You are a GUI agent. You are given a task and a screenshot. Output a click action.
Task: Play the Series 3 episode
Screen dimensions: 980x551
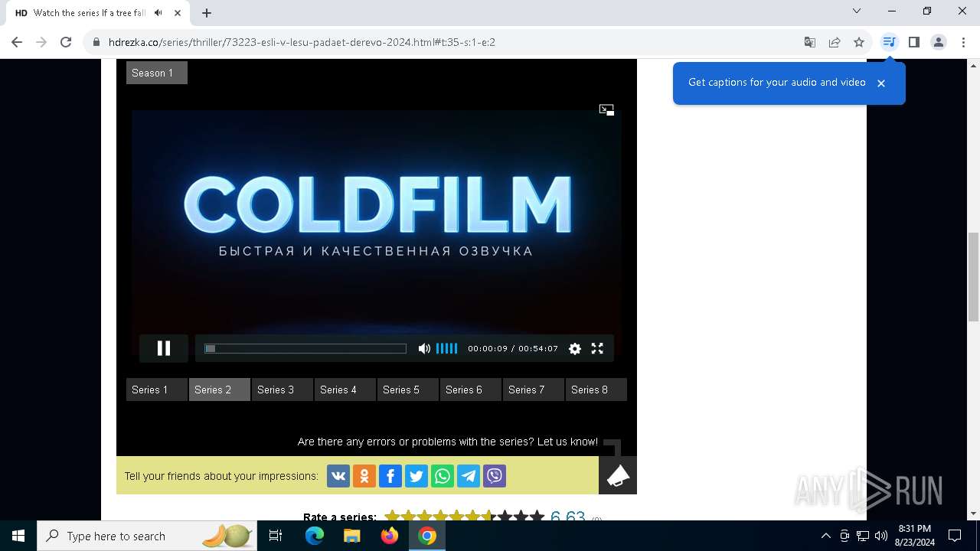283,390
